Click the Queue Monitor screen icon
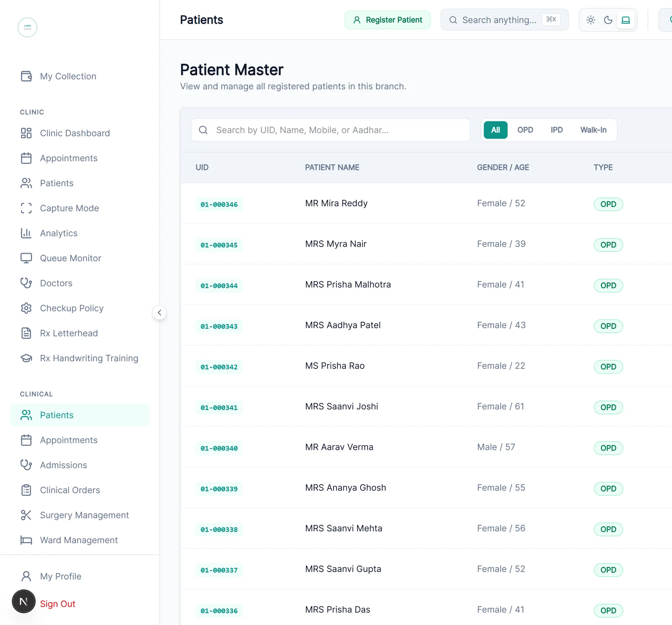The width and height of the screenshot is (672, 625). [26, 258]
